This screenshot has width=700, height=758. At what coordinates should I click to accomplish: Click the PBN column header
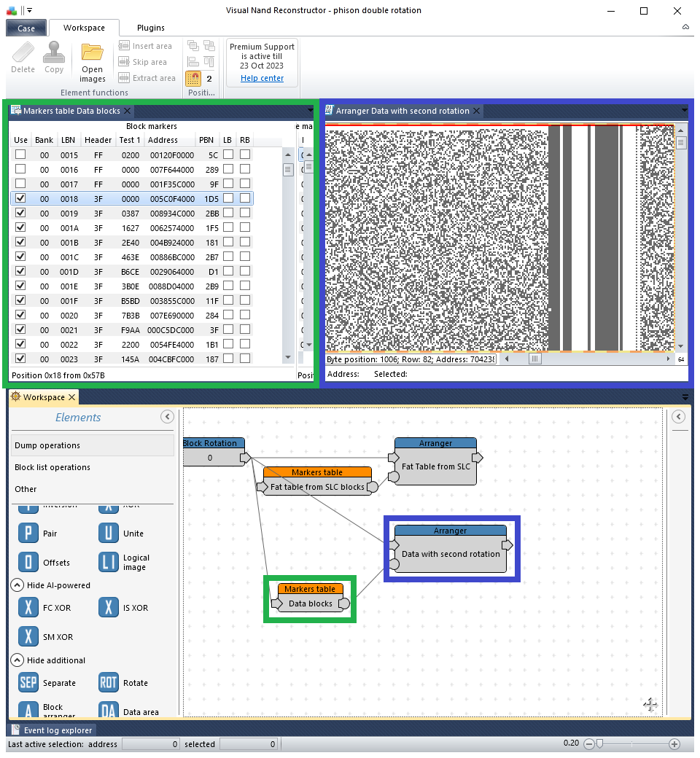[206, 140]
